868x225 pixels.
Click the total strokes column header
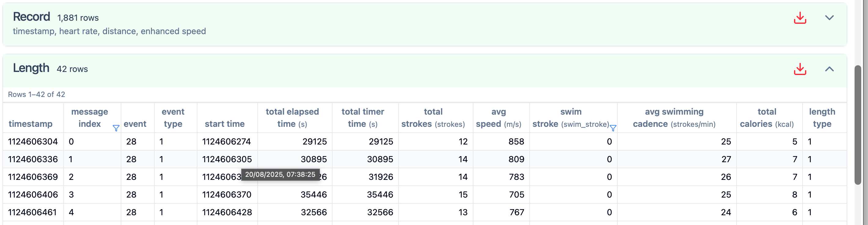pos(433,118)
